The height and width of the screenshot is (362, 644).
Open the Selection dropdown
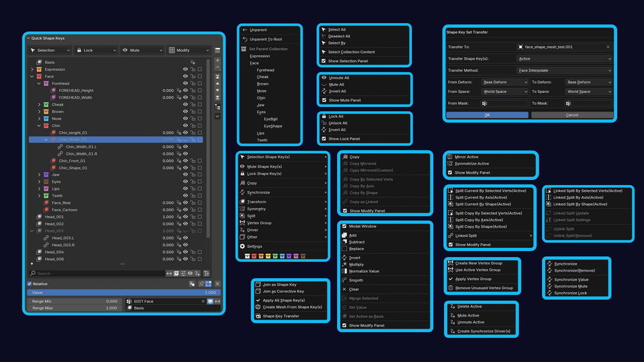coord(50,50)
